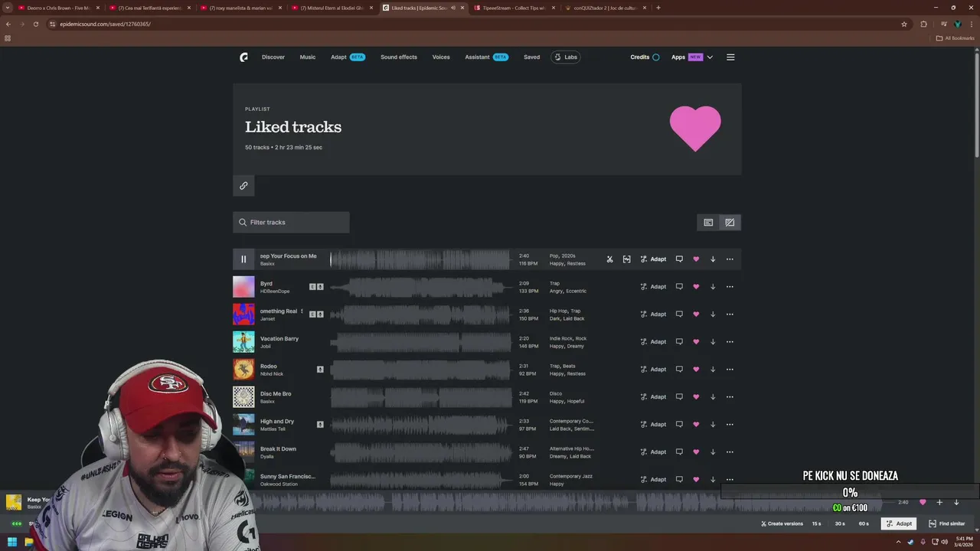
Task: Reload the browser page
Action: tap(35, 24)
